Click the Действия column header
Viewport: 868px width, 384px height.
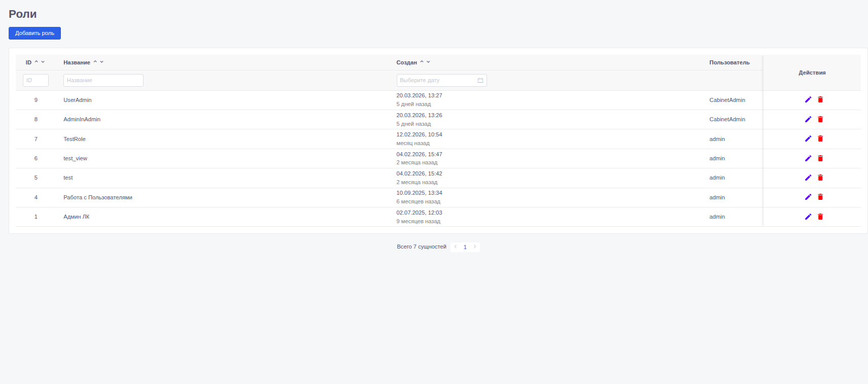[x=812, y=73]
